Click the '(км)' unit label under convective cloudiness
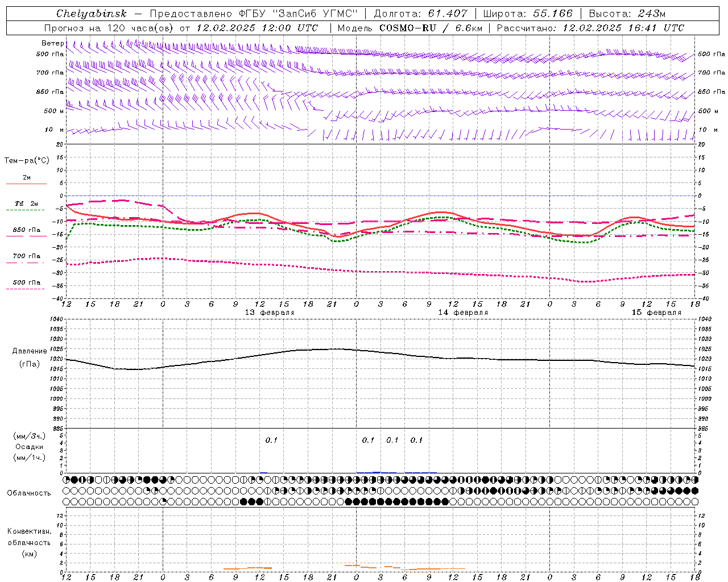 [29, 554]
